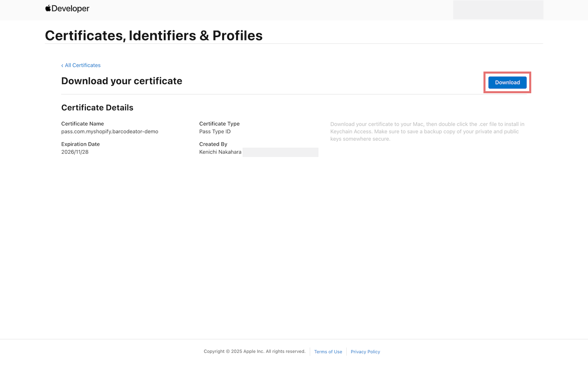588x368 pixels.
Task: Click the Apple logo in the header
Action: coord(47,8)
